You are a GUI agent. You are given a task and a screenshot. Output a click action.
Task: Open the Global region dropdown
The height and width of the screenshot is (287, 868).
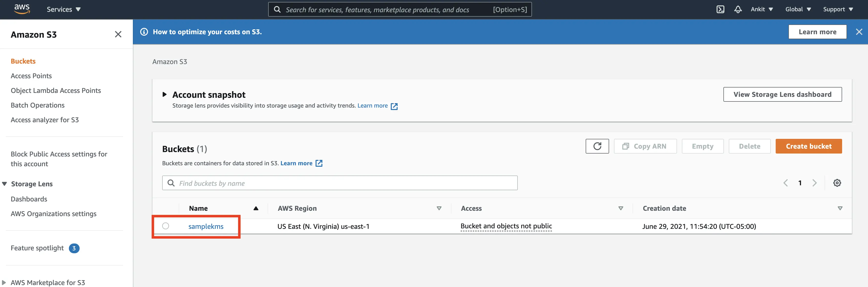(x=798, y=10)
